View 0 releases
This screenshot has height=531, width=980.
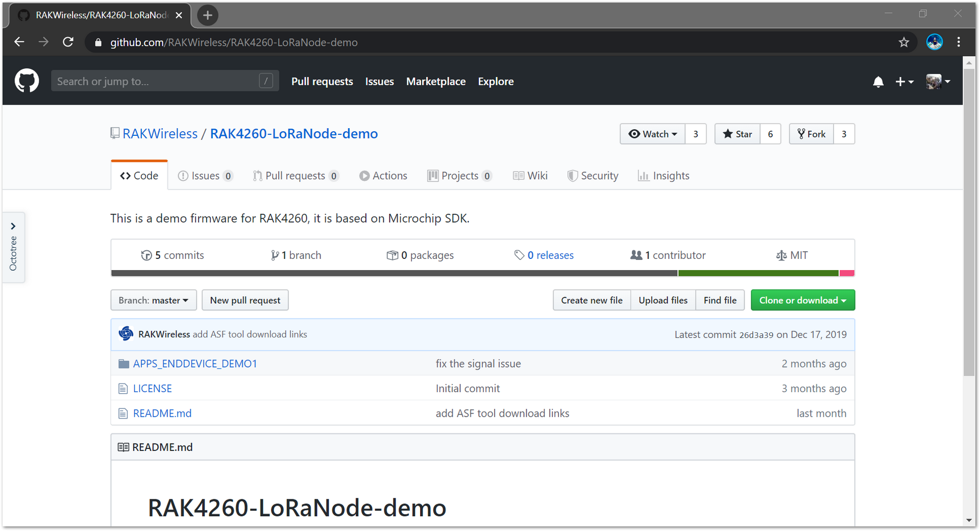[x=544, y=255]
